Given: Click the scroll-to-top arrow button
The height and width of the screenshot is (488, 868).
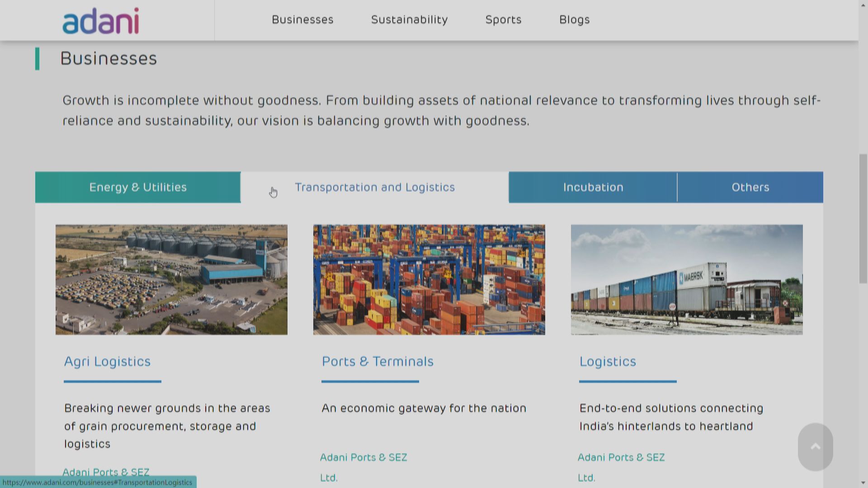Looking at the screenshot, I should click(x=815, y=446).
